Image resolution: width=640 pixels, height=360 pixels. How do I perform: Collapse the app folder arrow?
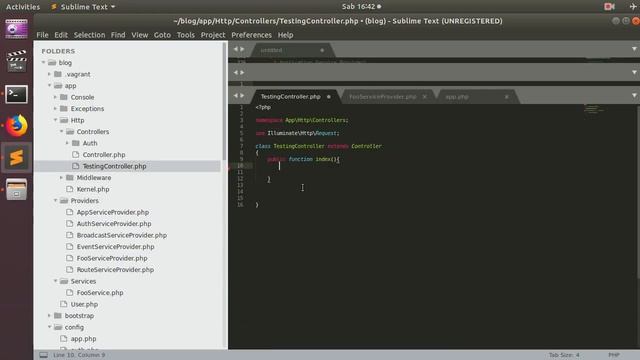tap(49, 86)
